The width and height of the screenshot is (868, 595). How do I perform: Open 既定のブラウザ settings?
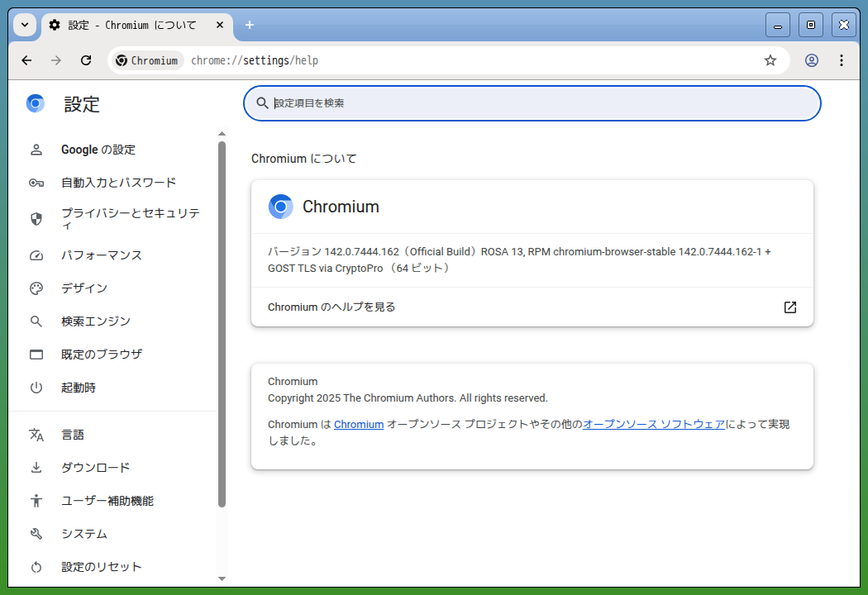pyautogui.click(x=112, y=355)
